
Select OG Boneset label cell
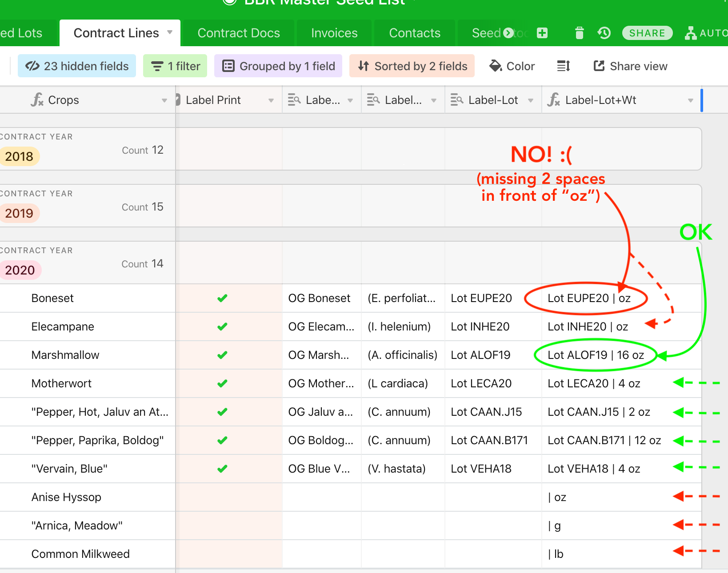coord(322,298)
